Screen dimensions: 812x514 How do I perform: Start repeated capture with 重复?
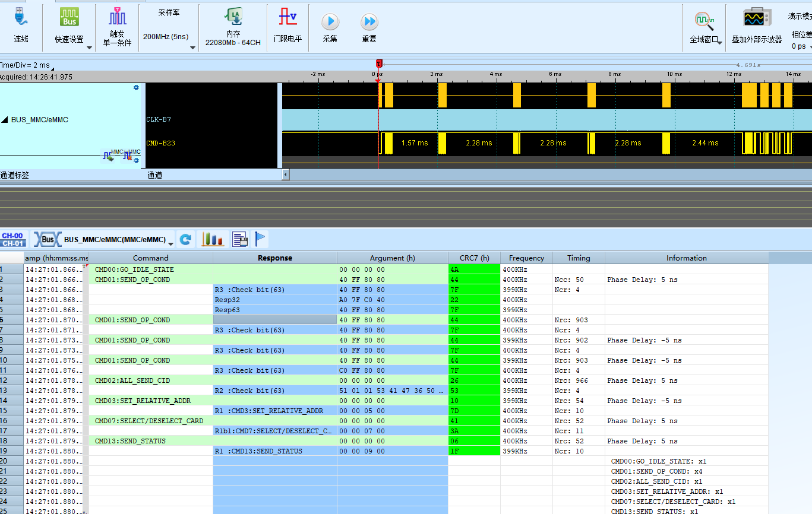[369, 27]
